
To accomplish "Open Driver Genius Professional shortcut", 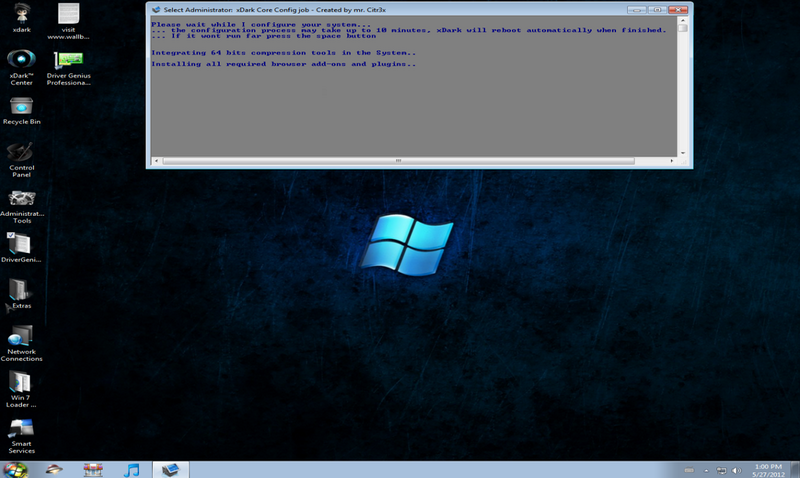I will (68, 67).
